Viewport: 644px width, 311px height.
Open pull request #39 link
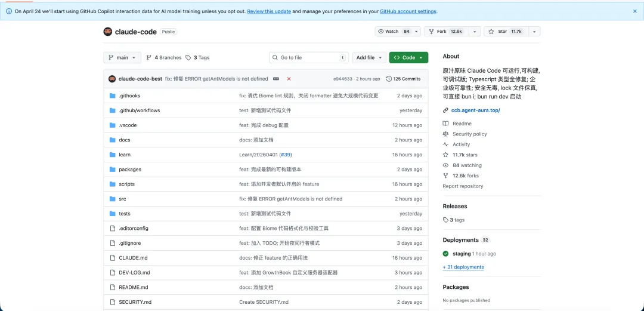pyautogui.click(x=286, y=155)
